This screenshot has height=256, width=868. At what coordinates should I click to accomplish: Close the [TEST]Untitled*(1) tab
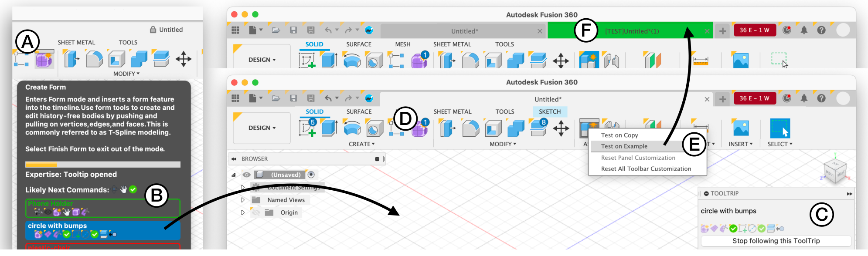[707, 31]
